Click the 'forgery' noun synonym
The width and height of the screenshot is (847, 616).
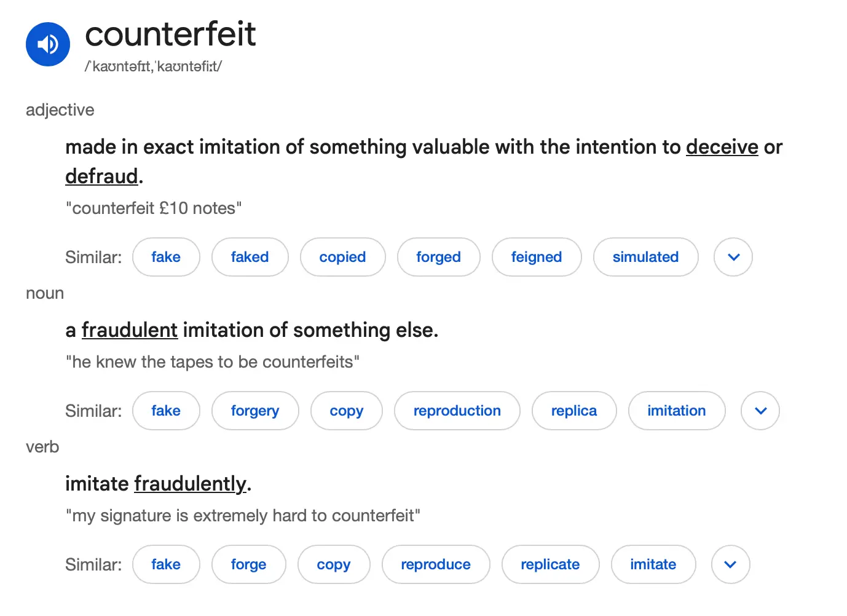coord(255,411)
